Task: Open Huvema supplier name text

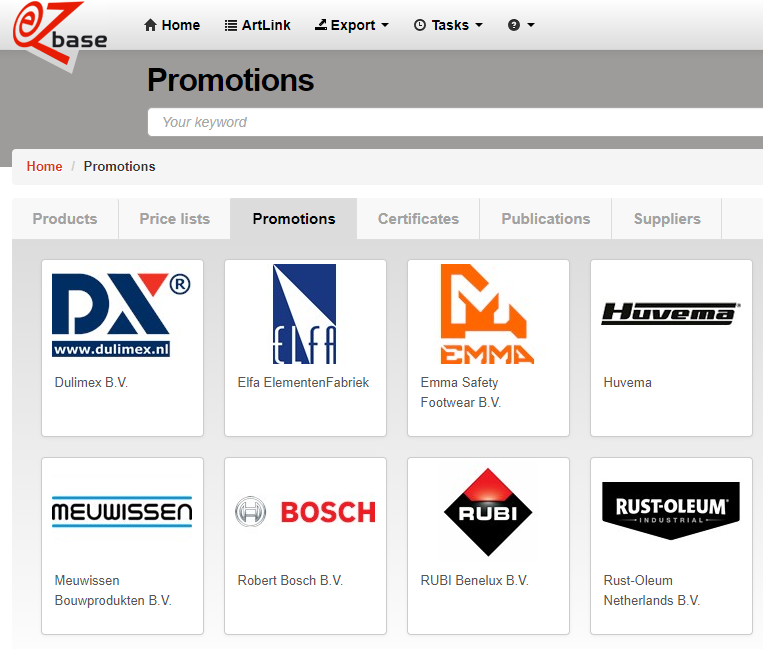Action: pos(627,382)
